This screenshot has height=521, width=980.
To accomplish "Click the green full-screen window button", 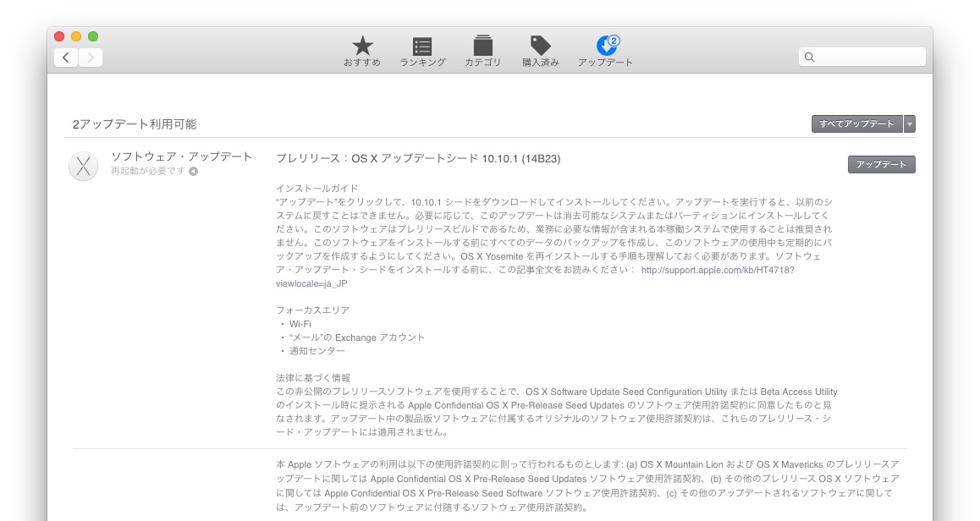I will tap(93, 36).
